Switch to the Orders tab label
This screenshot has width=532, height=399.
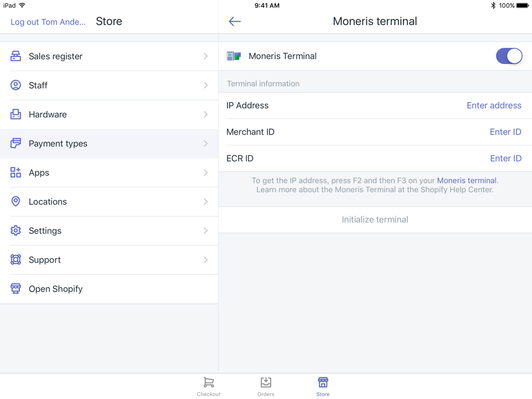pyautogui.click(x=265, y=394)
